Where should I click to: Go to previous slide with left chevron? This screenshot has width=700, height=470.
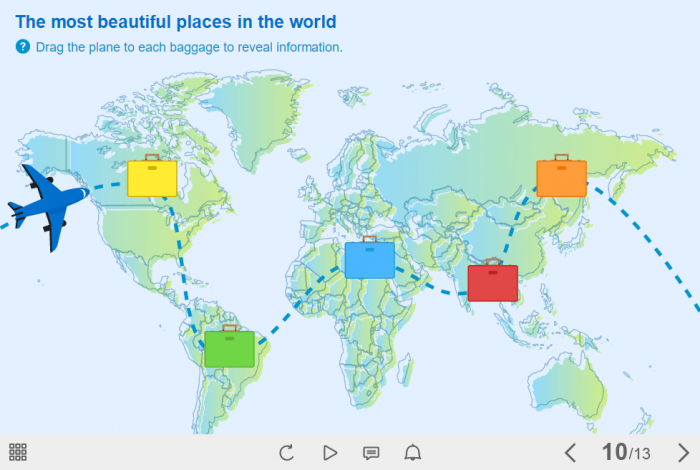[570, 452]
